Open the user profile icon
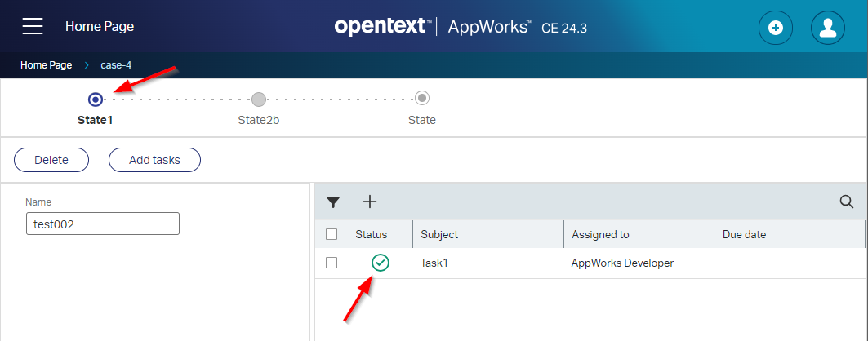Screen dimensions: 868x341 [x=827, y=28]
